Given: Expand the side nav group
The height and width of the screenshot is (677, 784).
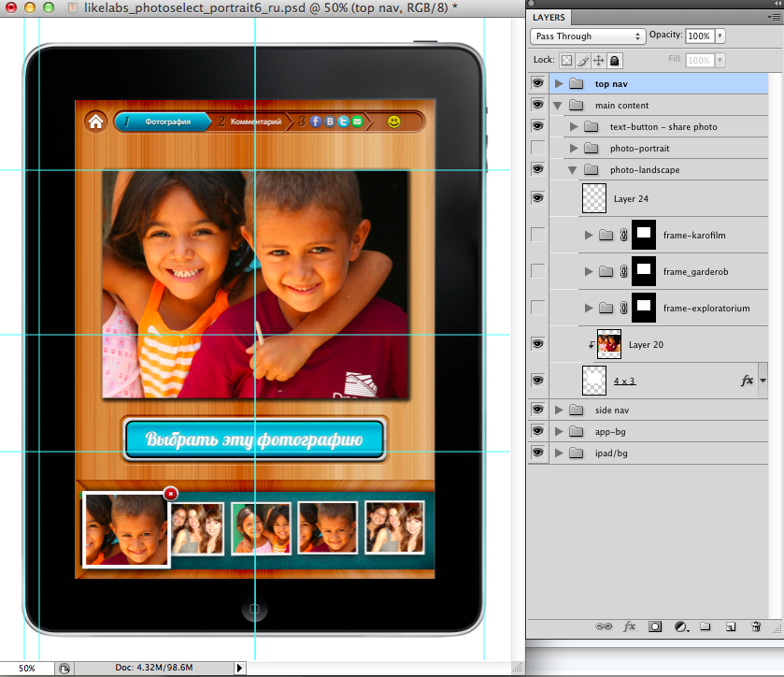Looking at the screenshot, I should [x=559, y=410].
